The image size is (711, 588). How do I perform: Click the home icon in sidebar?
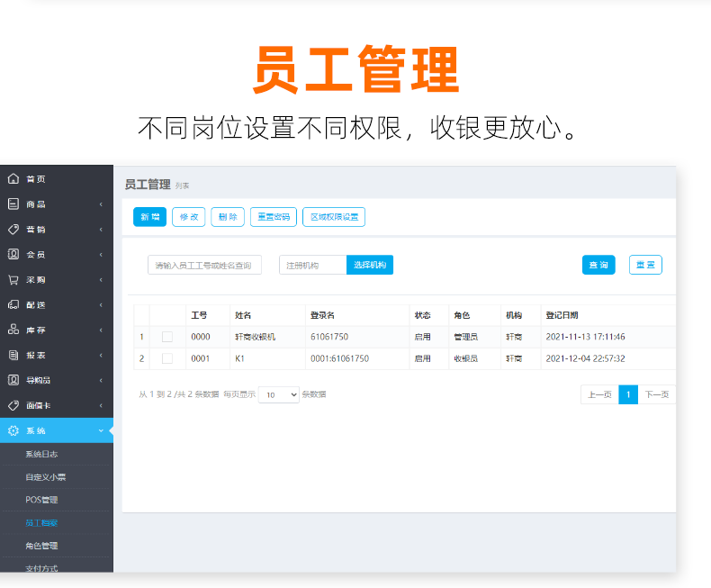point(13,179)
